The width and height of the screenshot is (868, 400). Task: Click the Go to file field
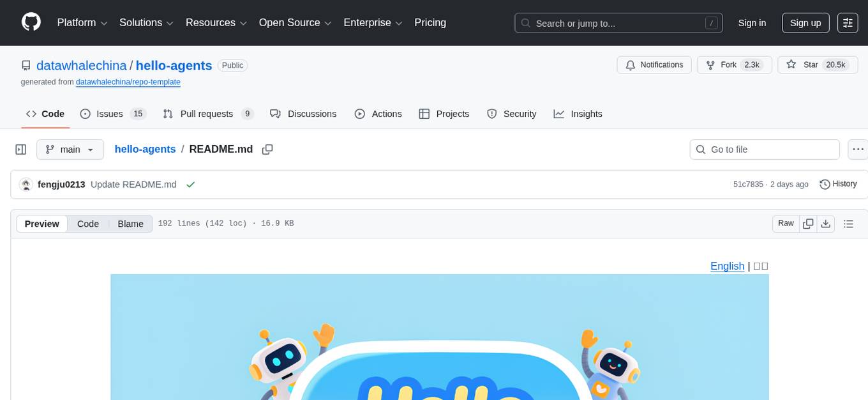click(765, 150)
